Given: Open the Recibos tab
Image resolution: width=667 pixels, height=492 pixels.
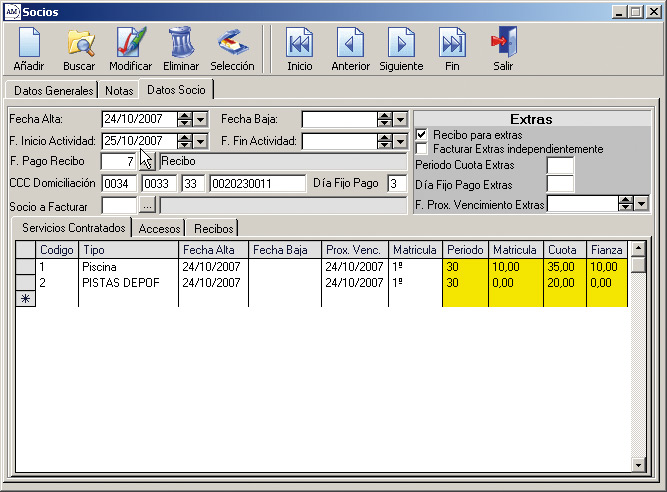Looking at the screenshot, I should [214, 228].
